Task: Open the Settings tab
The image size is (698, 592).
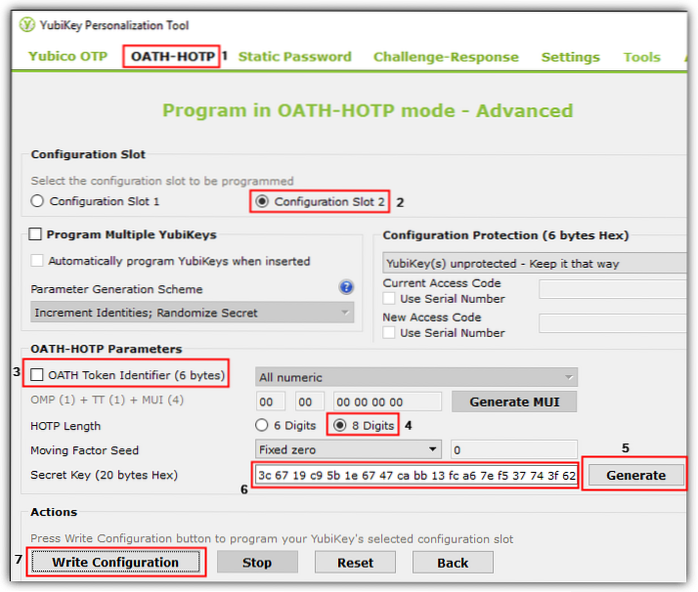Action: (570, 57)
